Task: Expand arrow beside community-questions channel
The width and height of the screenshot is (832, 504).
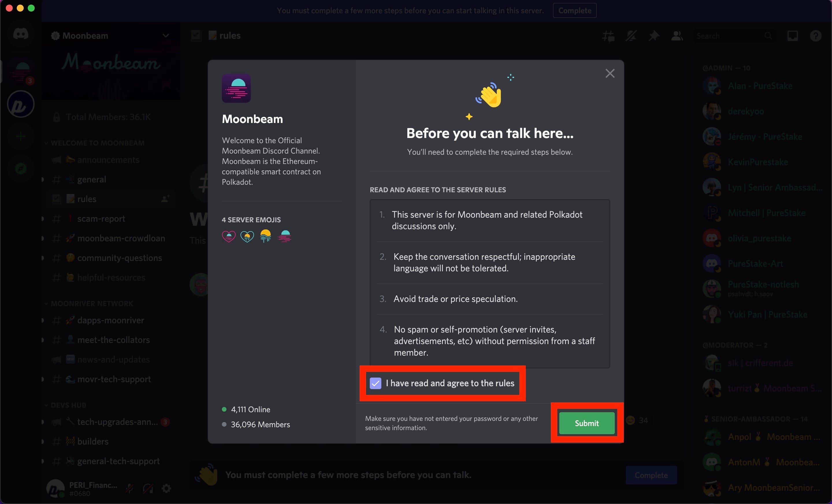Action: click(43, 258)
